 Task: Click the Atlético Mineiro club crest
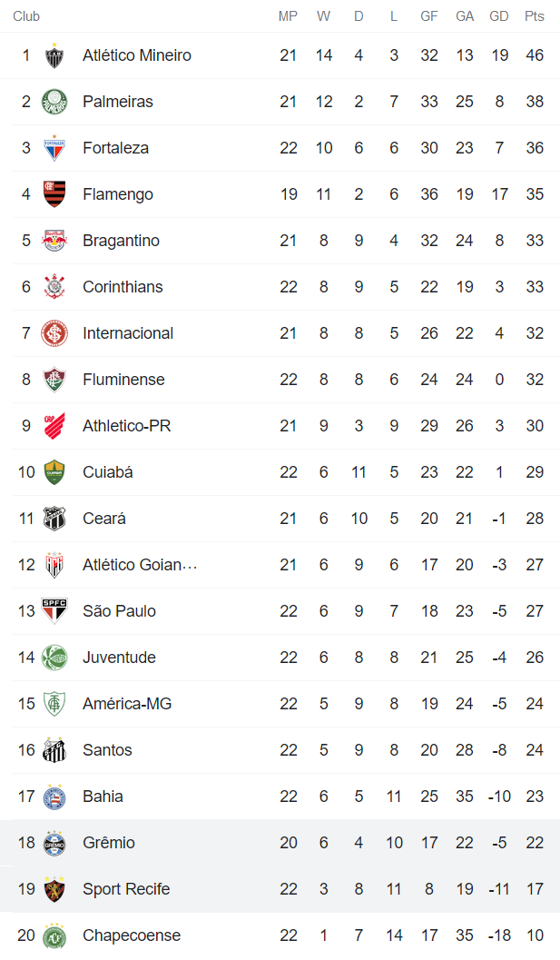click(54, 55)
